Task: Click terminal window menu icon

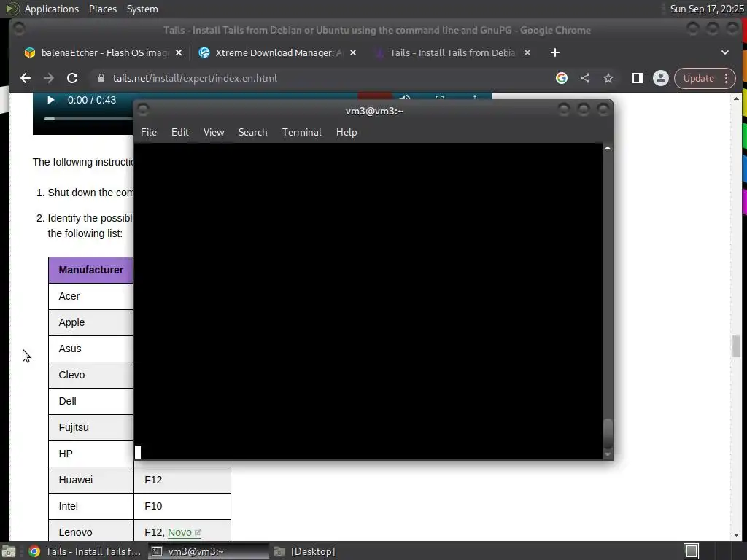Action: coord(142,110)
